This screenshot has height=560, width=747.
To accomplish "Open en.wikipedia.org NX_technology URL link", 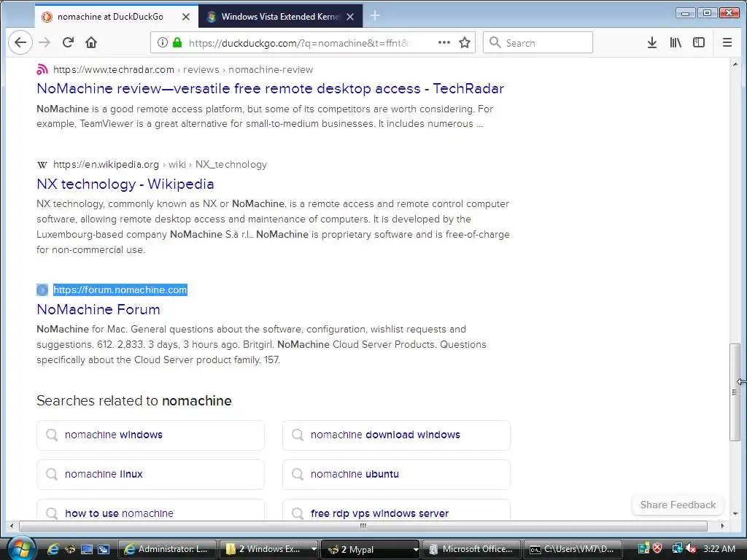I will (x=160, y=165).
